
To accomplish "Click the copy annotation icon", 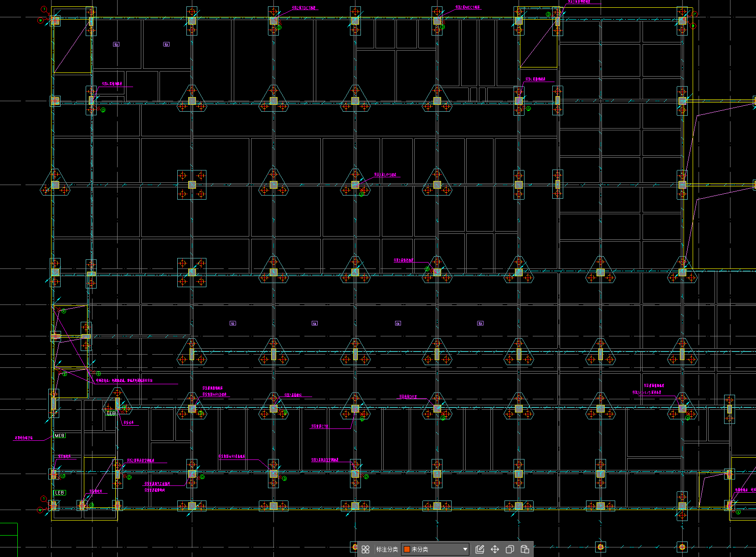I will click(x=510, y=549).
